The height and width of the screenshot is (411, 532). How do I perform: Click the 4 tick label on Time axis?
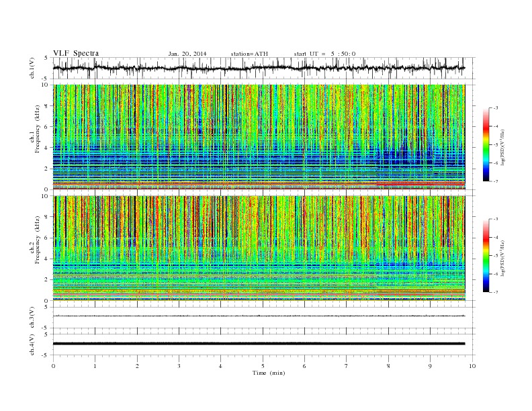(x=220, y=366)
